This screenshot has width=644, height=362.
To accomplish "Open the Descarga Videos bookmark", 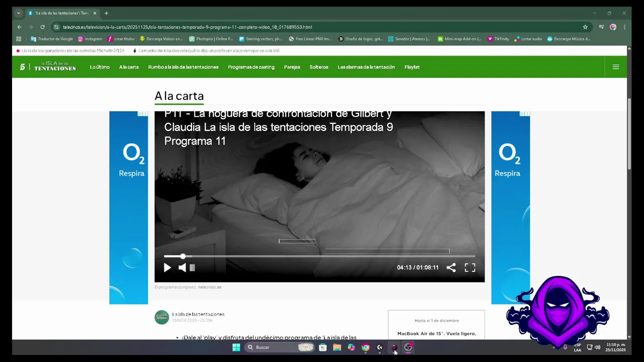I will point(161,39).
